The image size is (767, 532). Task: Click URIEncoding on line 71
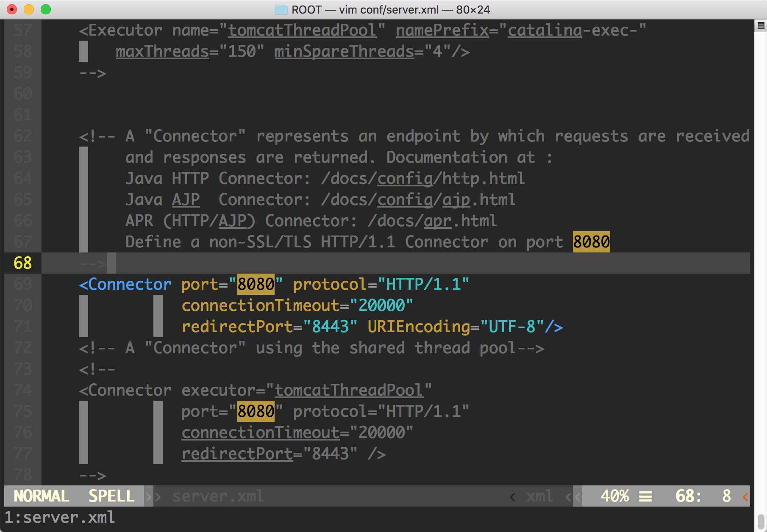point(419,327)
